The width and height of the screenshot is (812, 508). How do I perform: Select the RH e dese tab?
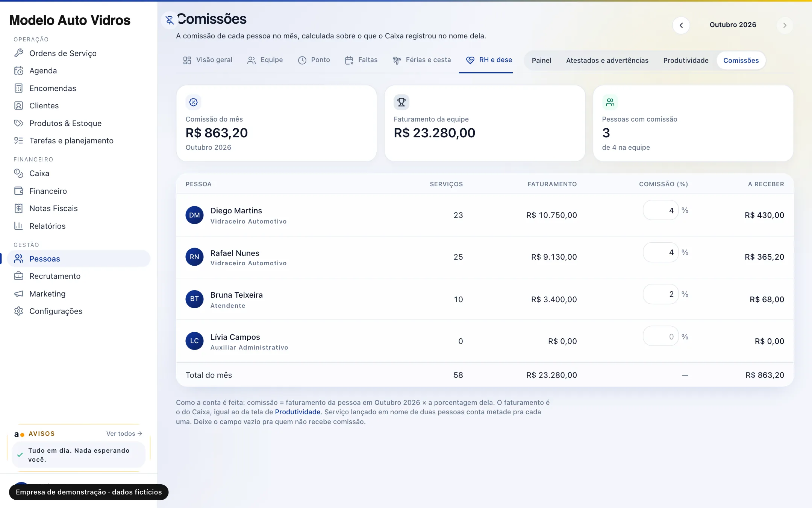pos(489,60)
